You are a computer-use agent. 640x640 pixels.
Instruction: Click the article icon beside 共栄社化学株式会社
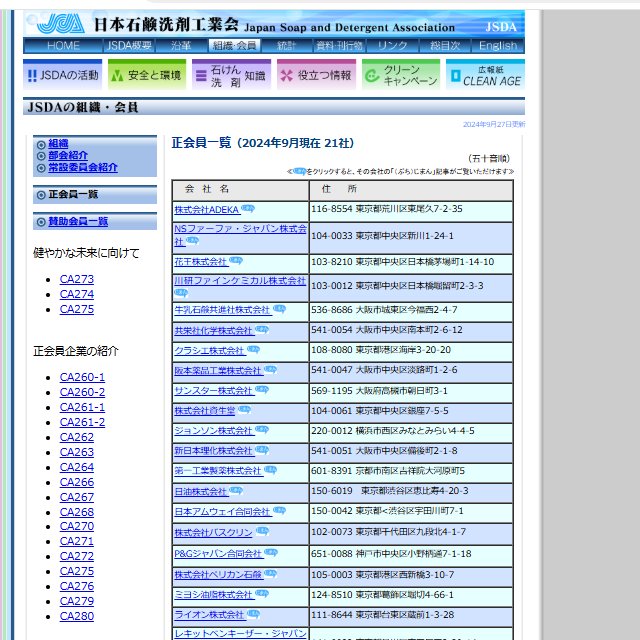tap(262, 329)
